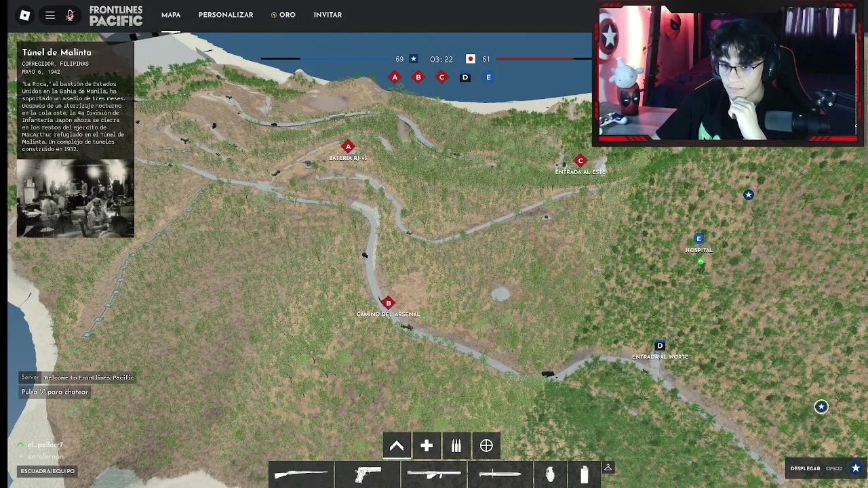Choose the bayonet knife slot
The height and width of the screenshot is (488, 868).
500,474
